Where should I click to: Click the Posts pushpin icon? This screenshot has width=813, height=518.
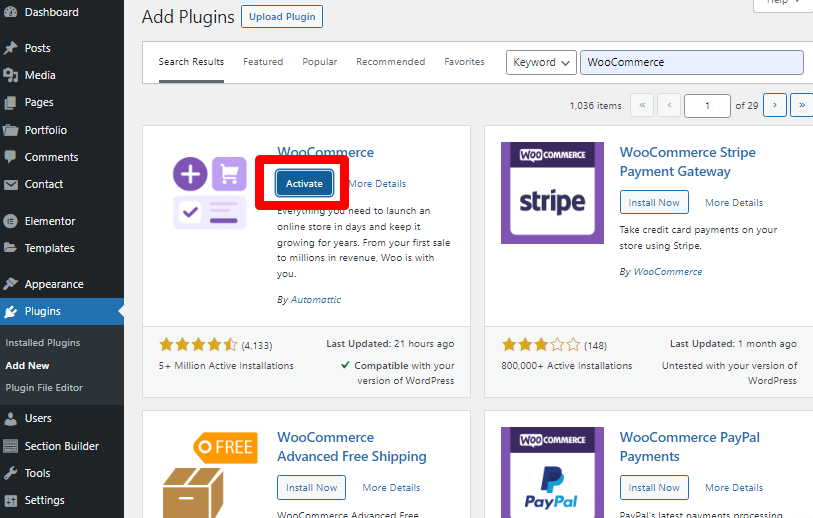[10, 48]
